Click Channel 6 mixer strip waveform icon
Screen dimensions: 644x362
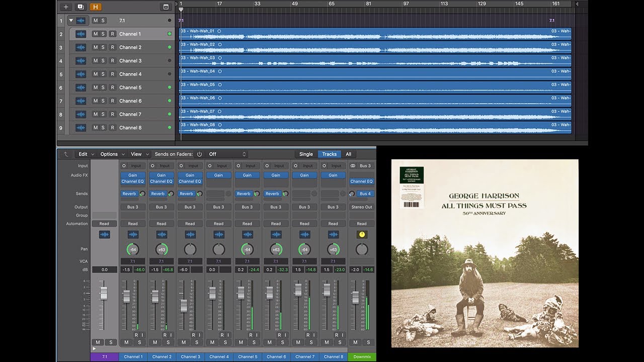[276, 234]
